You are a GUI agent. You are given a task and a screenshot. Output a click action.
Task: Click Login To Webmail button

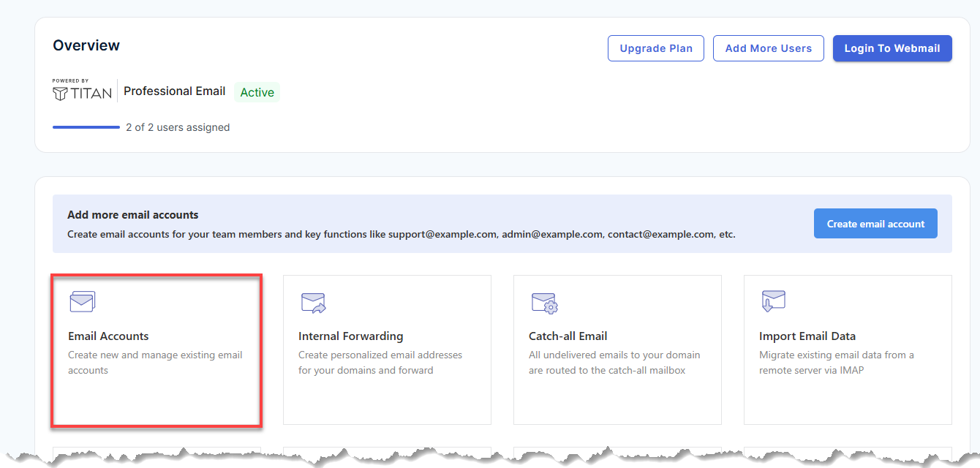coord(892,48)
